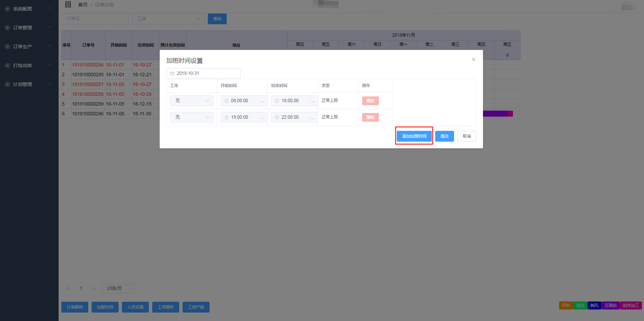
Task: Open the 打包出库 sidebar menu
Action: tap(28, 65)
